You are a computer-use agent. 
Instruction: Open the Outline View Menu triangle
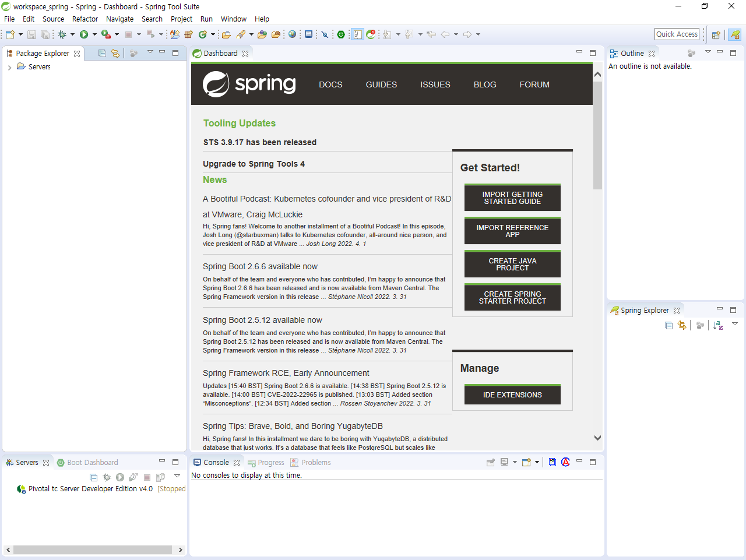point(708,52)
